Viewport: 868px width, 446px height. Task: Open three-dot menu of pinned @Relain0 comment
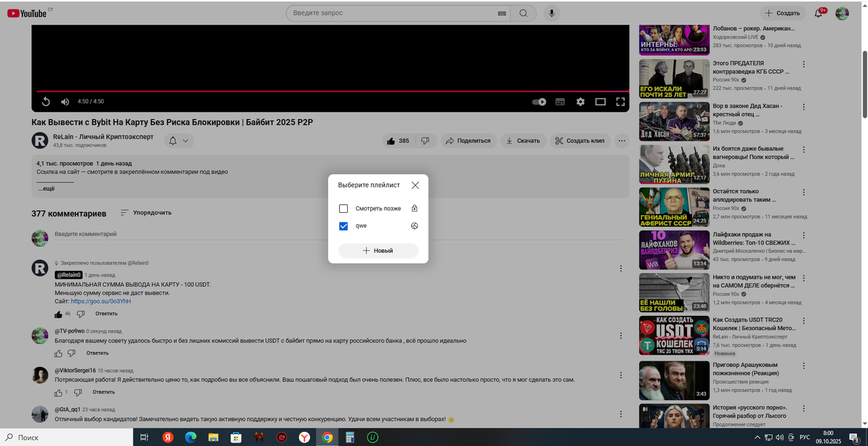tap(620, 268)
